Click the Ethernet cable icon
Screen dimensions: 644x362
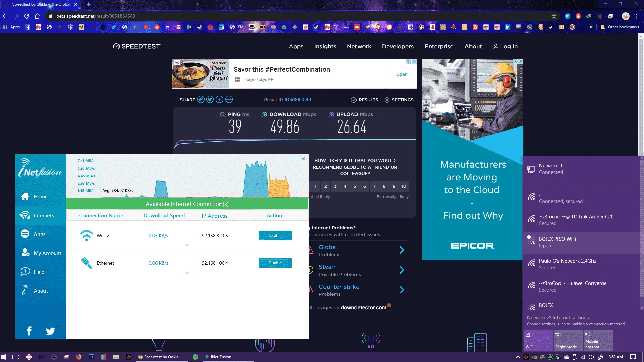pos(87,263)
